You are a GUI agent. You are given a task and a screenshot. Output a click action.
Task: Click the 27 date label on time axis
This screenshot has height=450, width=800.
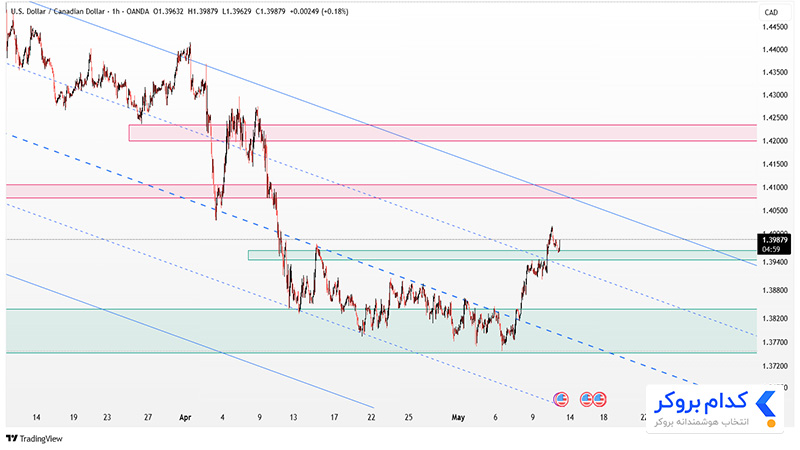click(x=148, y=417)
